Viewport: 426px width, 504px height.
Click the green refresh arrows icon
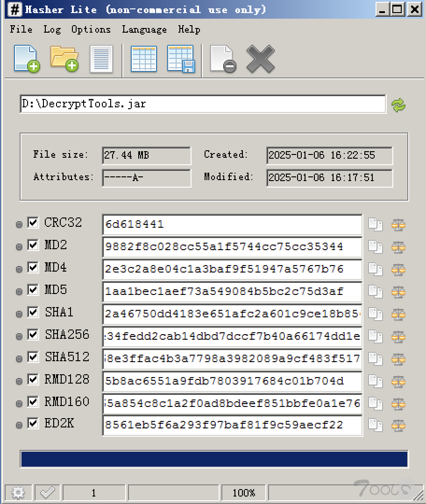coord(398,105)
